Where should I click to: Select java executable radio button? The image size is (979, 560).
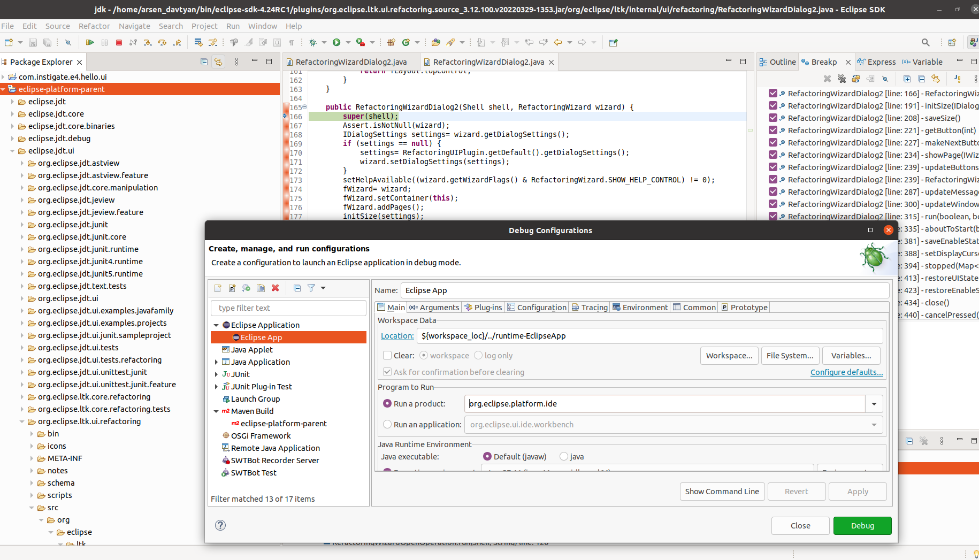563,456
